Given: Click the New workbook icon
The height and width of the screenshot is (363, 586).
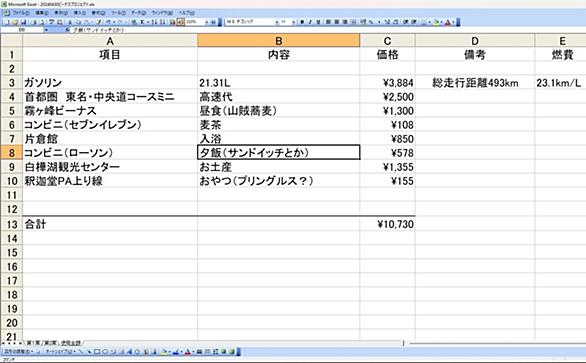Looking at the screenshot, I should point(6,22).
